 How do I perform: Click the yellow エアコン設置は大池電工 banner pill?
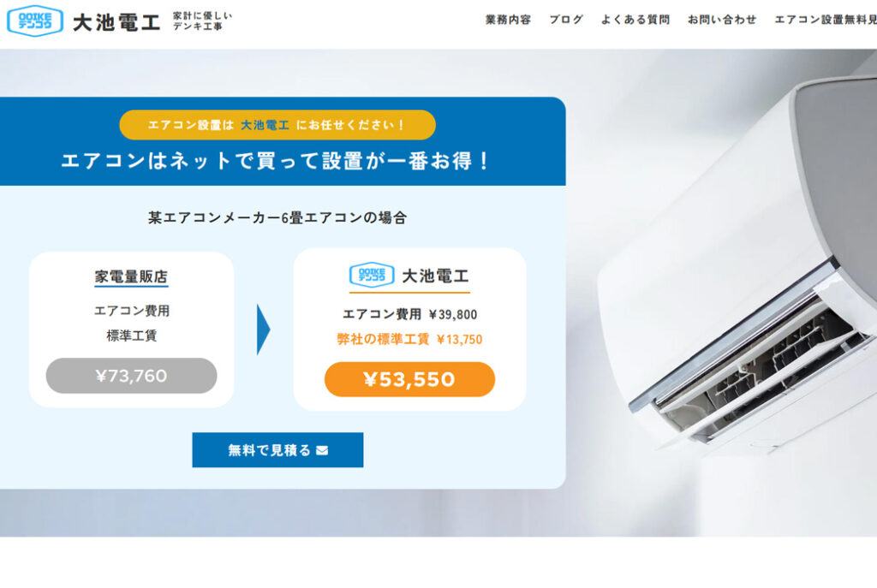tap(277, 125)
